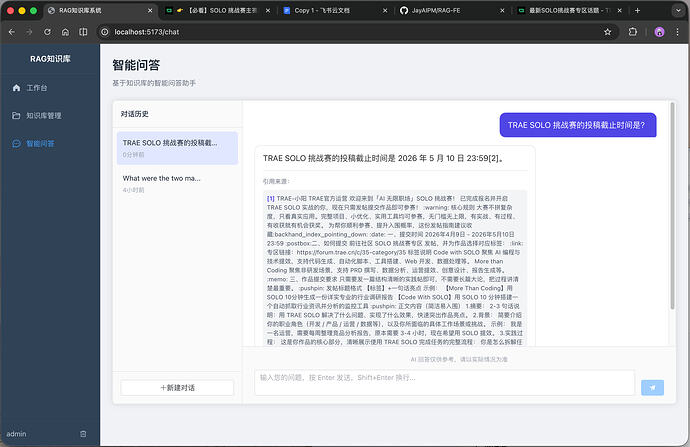Open the TRAE SOLO 挑战赛 conversation history item
The width and height of the screenshot is (690, 447).
pos(177,148)
